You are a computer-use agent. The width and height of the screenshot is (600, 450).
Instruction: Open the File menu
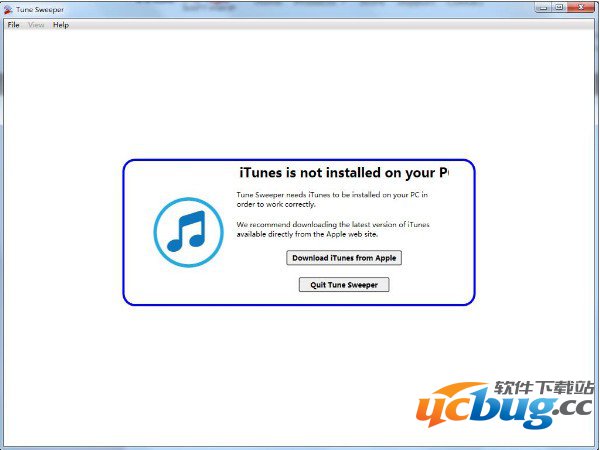pyautogui.click(x=13, y=25)
